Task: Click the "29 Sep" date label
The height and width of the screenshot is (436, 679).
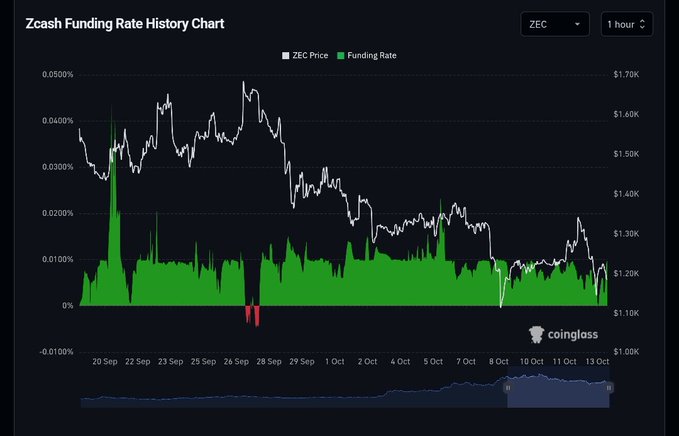Action: tap(302, 362)
